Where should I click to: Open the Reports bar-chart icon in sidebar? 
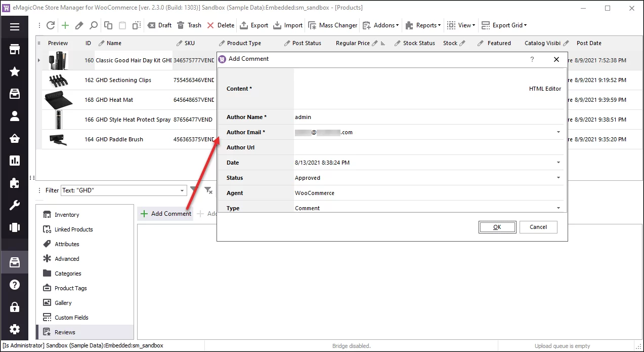(x=14, y=160)
